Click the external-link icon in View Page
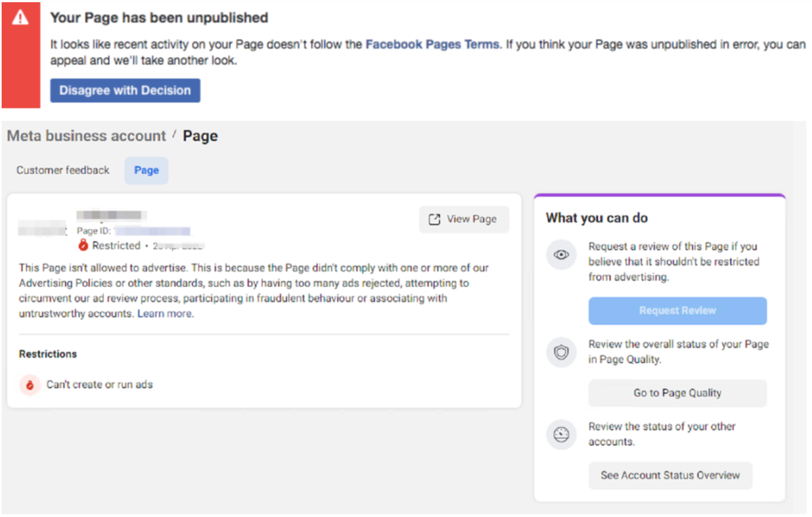 pyautogui.click(x=435, y=219)
